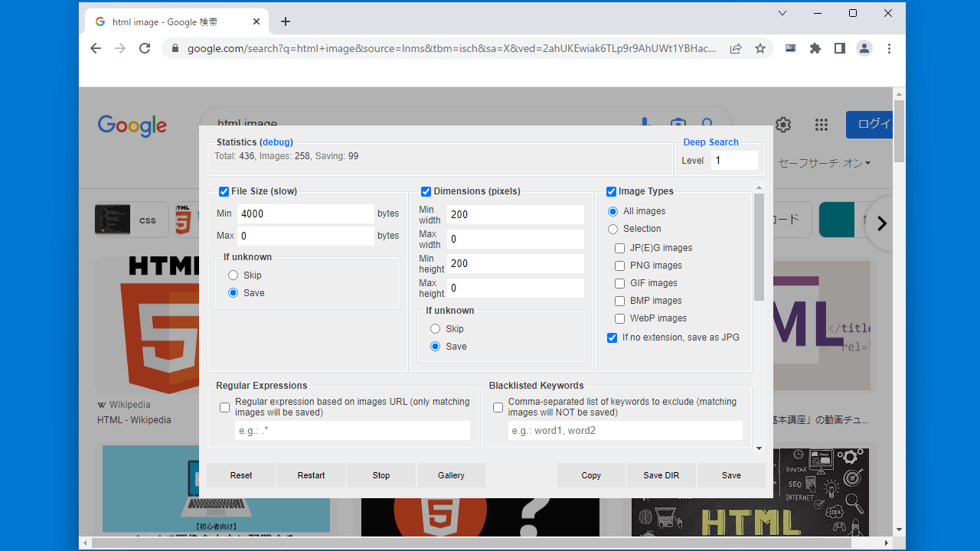The image size is (980, 551).
Task: Open the Gallery button
Action: pyautogui.click(x=452, y=475)
